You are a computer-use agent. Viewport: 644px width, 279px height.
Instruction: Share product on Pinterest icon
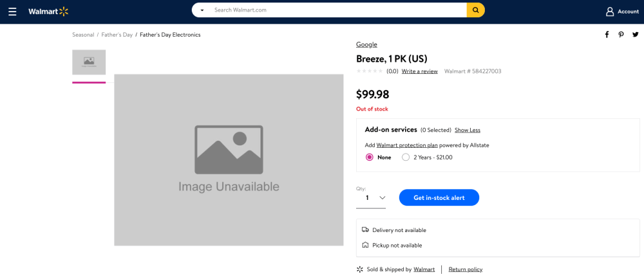(621, 35)
